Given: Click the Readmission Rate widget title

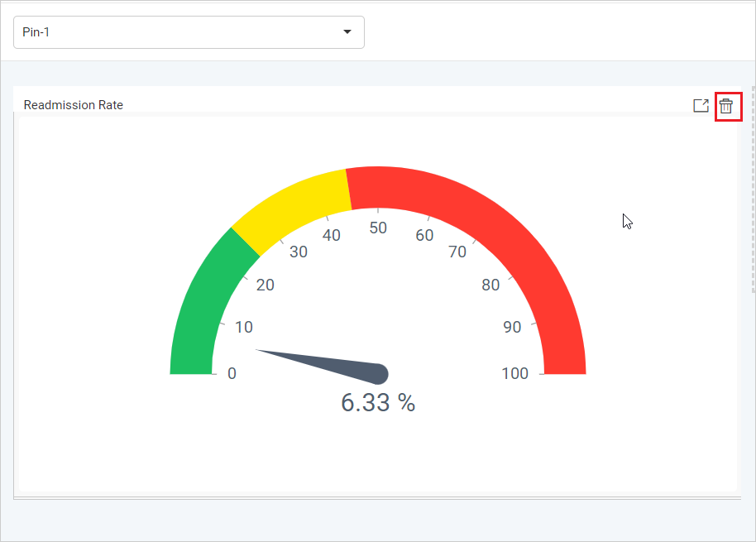Looking at the screenshot, I should pos(74,105).
